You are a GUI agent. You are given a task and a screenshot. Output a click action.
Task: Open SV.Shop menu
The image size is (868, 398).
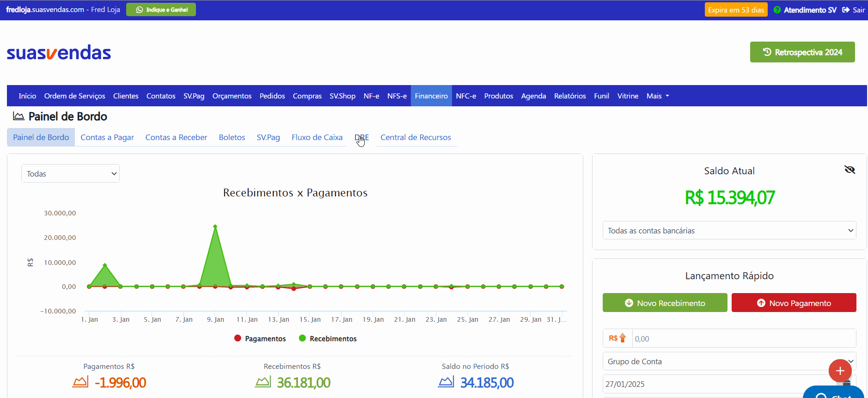[x=342, y=96]
